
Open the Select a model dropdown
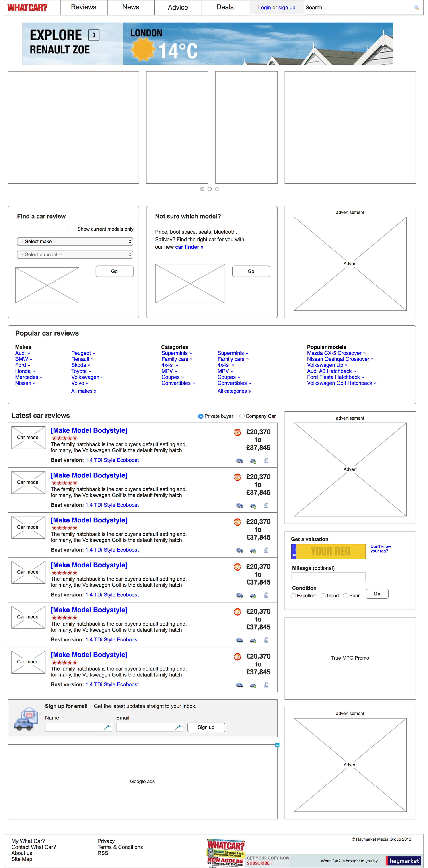pos(75,255)
